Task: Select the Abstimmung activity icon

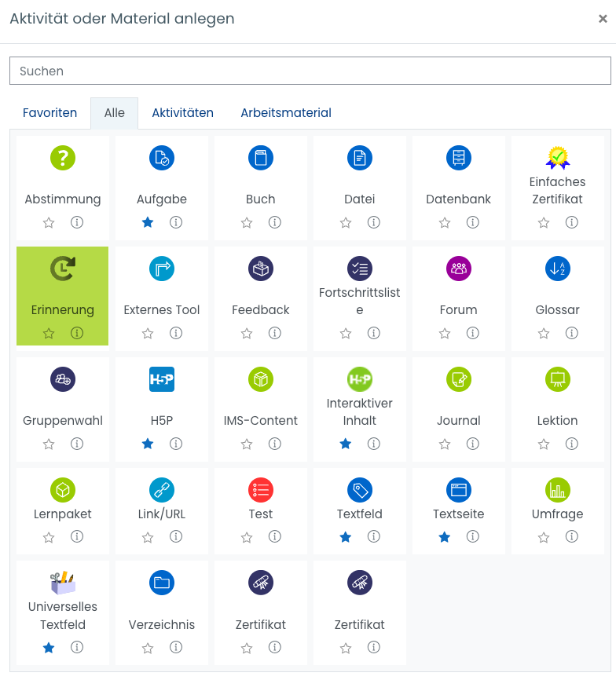Action: pyautogui.click(x=63, y=158)
